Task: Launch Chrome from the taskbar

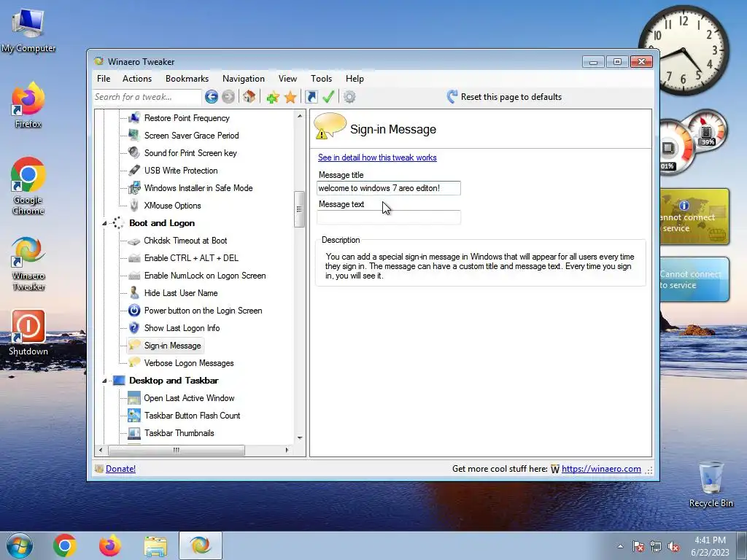Action: coord(65,545)
